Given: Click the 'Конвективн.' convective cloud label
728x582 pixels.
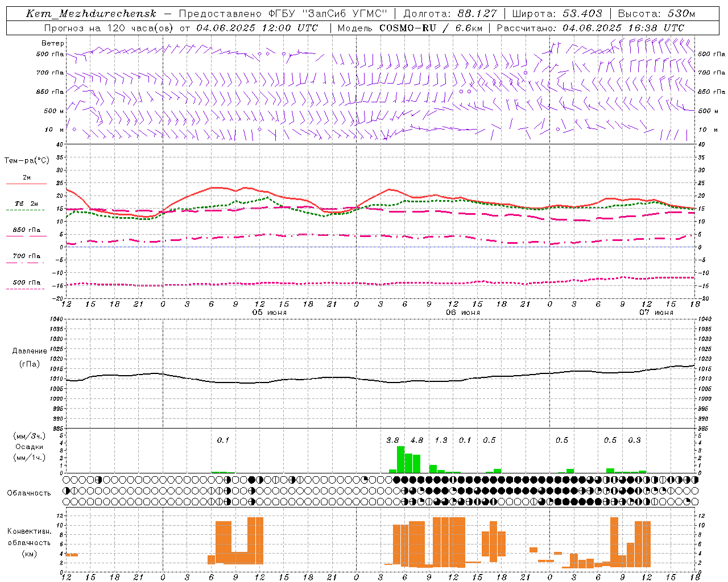Looking at the screenshot, I should click(x=29, y=531).
